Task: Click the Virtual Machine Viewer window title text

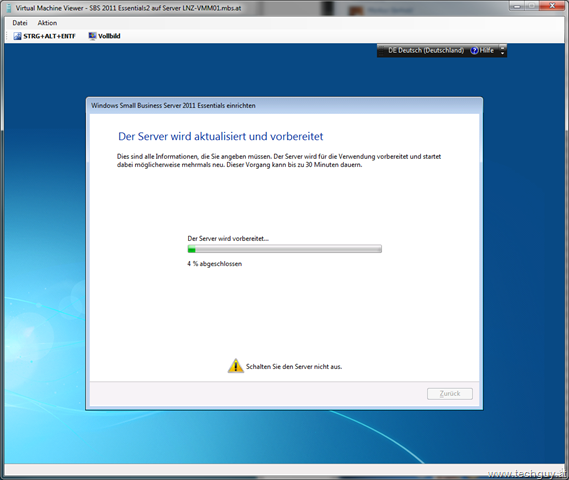Action: (128, 8)
